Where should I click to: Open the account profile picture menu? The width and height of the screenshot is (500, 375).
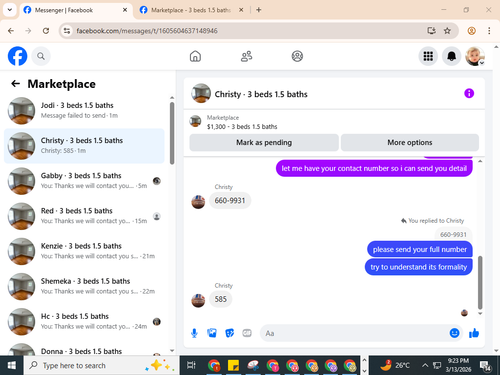coord(475,56)
